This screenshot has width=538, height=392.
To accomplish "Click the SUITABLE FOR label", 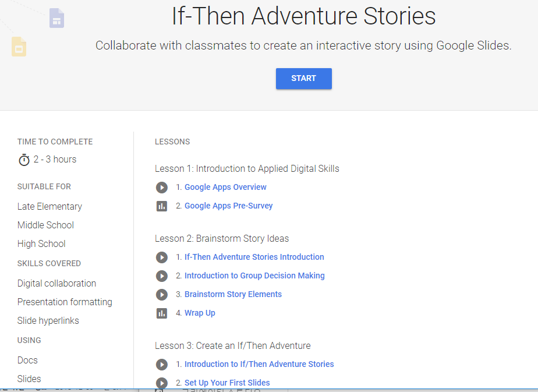I will click(x=44, y=186).
